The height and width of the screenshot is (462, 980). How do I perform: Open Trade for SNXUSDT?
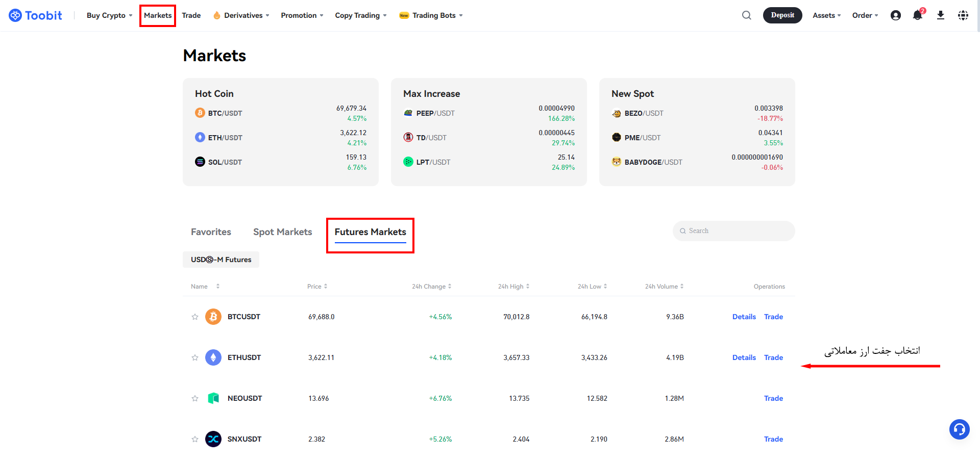[x=773, y=439]
